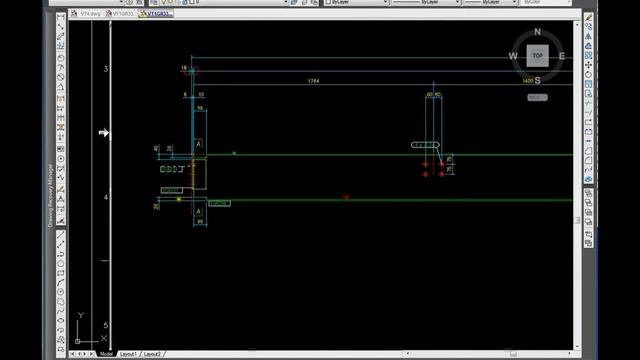The image size is (640, 360).
Task: Click the horizontal scrollbar right arrow
Action: 569,353
